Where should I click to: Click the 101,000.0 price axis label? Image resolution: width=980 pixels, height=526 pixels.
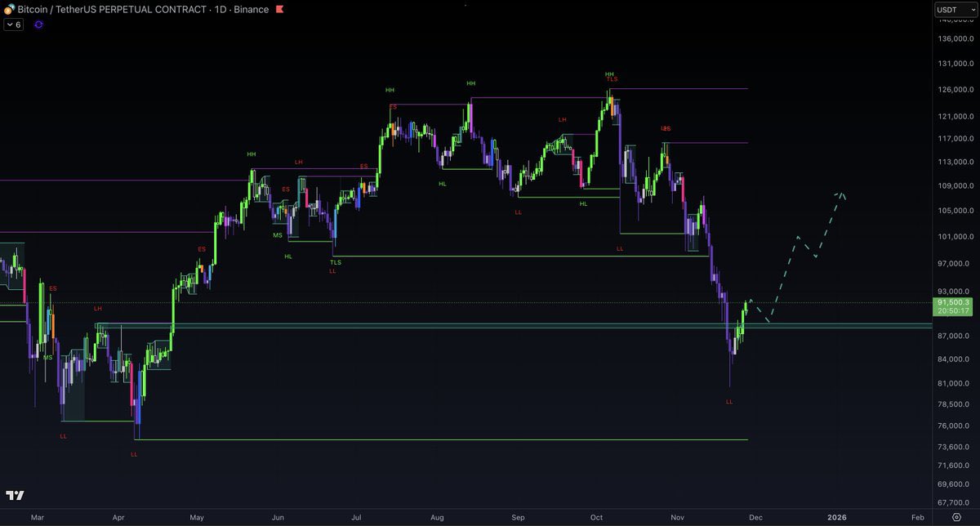(957, 237)
